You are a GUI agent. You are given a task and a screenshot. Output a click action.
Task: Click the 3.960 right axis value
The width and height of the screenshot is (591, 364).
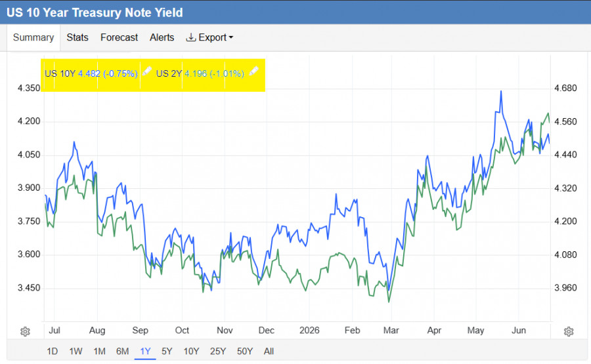coord(565,288)
